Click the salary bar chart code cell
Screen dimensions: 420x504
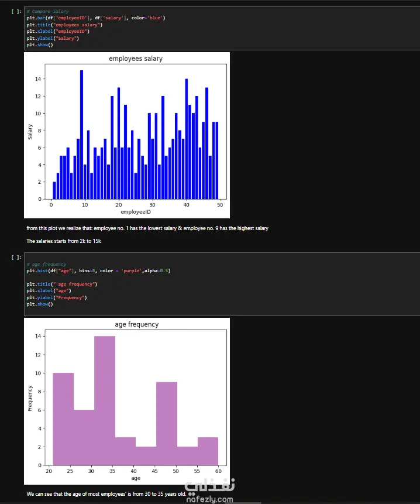222,28
